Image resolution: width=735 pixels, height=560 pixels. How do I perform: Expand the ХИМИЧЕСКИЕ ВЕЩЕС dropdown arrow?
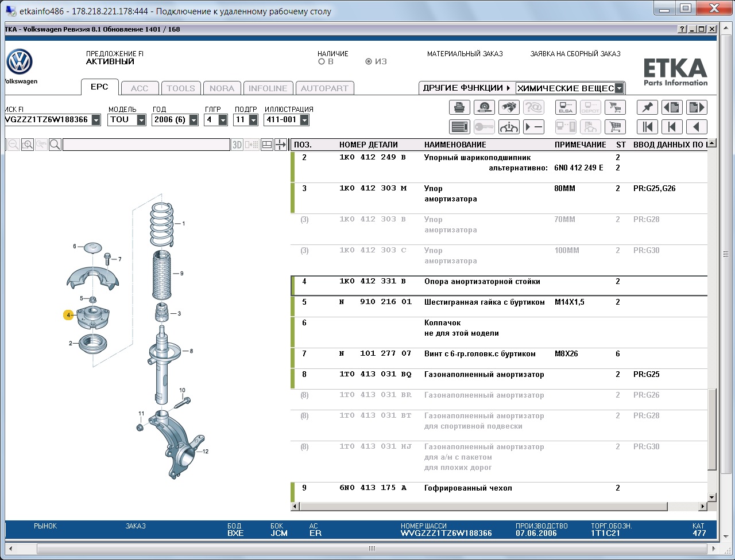[x=619, y=88]
